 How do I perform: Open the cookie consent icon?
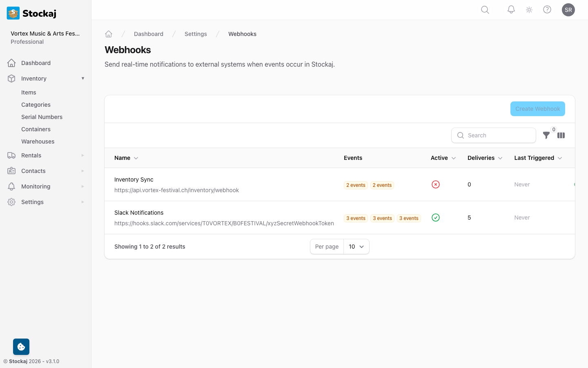pyautogui.click(x=21, y=346)
